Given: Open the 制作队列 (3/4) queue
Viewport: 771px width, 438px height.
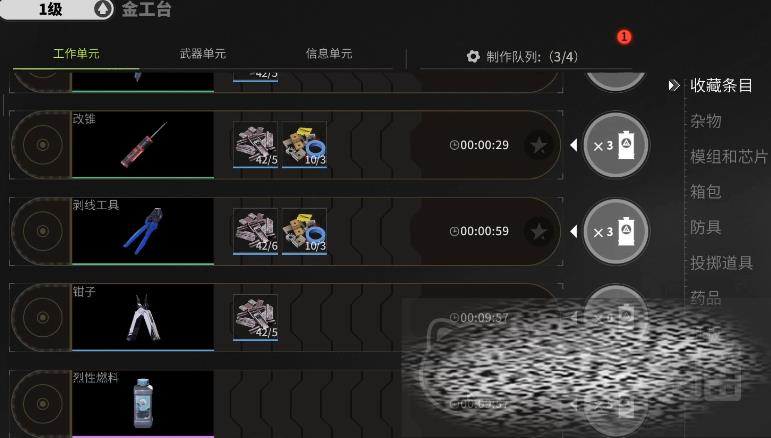Looking at the screenshot, I should click(x=522, y=57).
